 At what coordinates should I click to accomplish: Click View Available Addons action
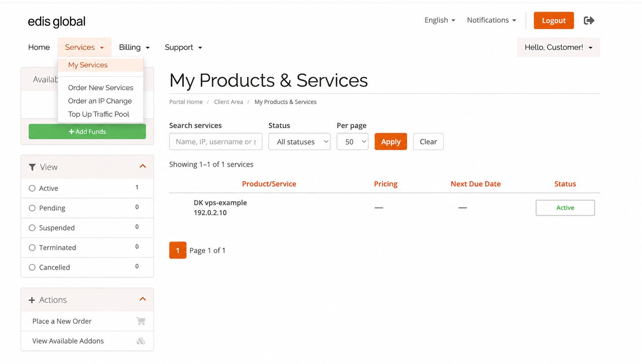[x=87, y=341]
